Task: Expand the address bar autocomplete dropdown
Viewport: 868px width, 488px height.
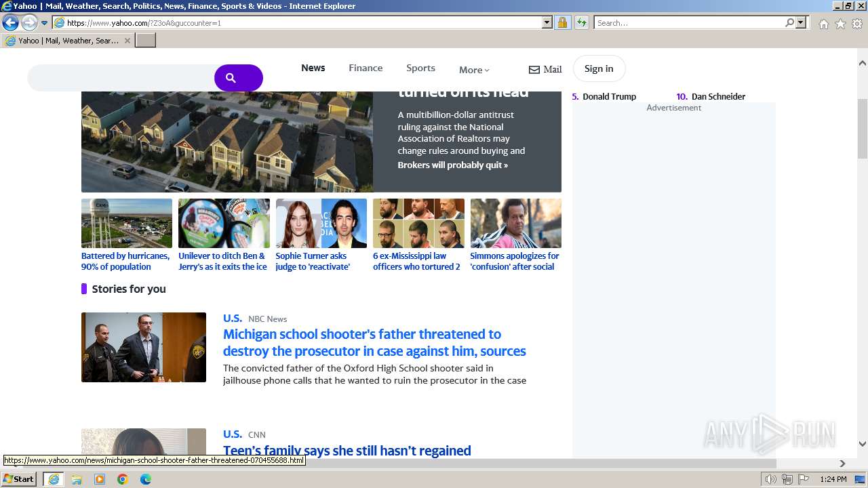Action: [x=547, y=23]
